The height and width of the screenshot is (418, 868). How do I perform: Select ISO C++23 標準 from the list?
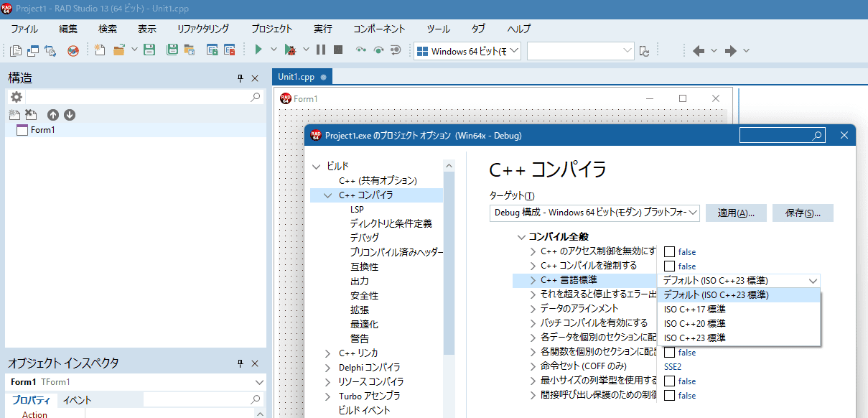point(739,338)
